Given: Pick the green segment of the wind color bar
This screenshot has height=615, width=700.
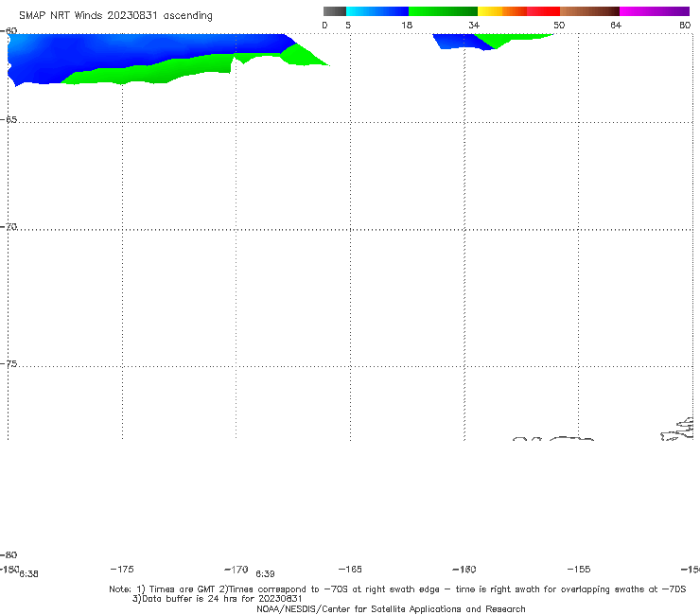Looking at the screenshot, I should click(443, 11).
